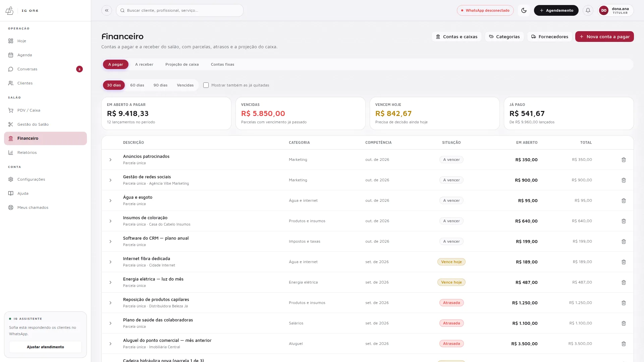Switch to the A pagar tab
This screenshot has width=644, height=362.
click(115, 64)
